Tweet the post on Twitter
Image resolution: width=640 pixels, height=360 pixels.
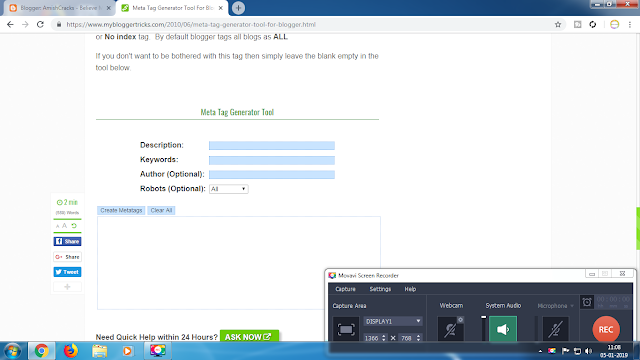(x=67, y=272)
